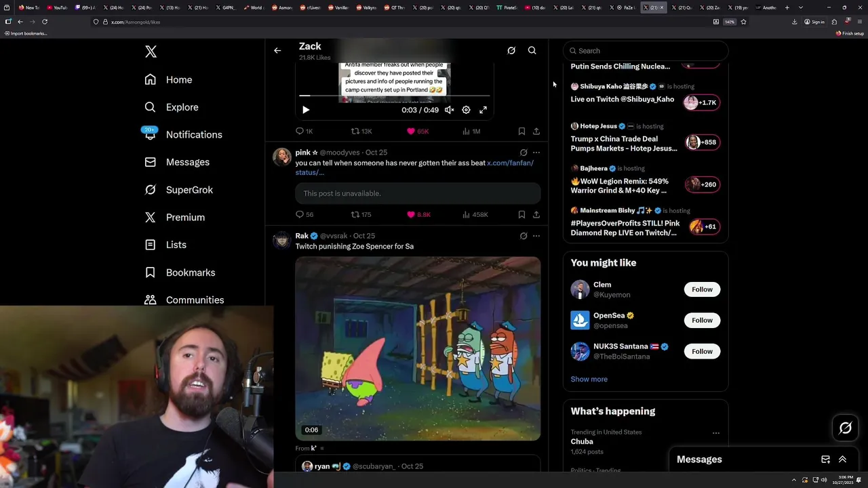Unlike pink's post with 8.8K likes
The height and width of the screenshot is (488, 868).
coord(418,214)
